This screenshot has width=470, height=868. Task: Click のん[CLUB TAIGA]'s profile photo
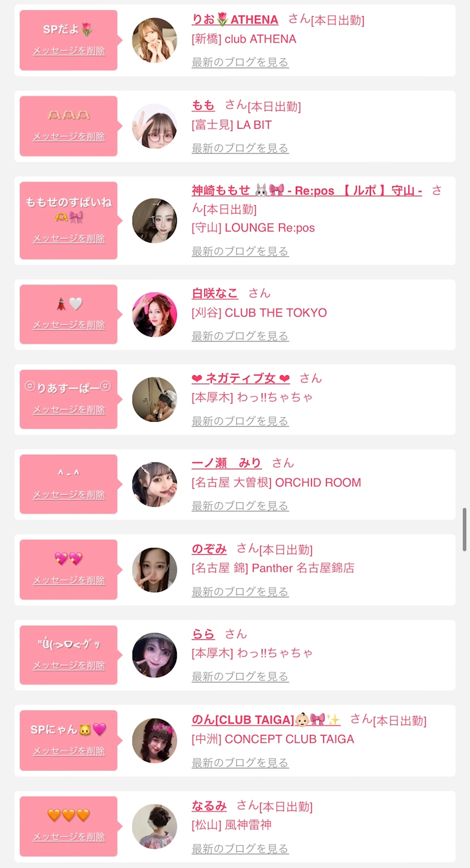click(x=154, y=740)
